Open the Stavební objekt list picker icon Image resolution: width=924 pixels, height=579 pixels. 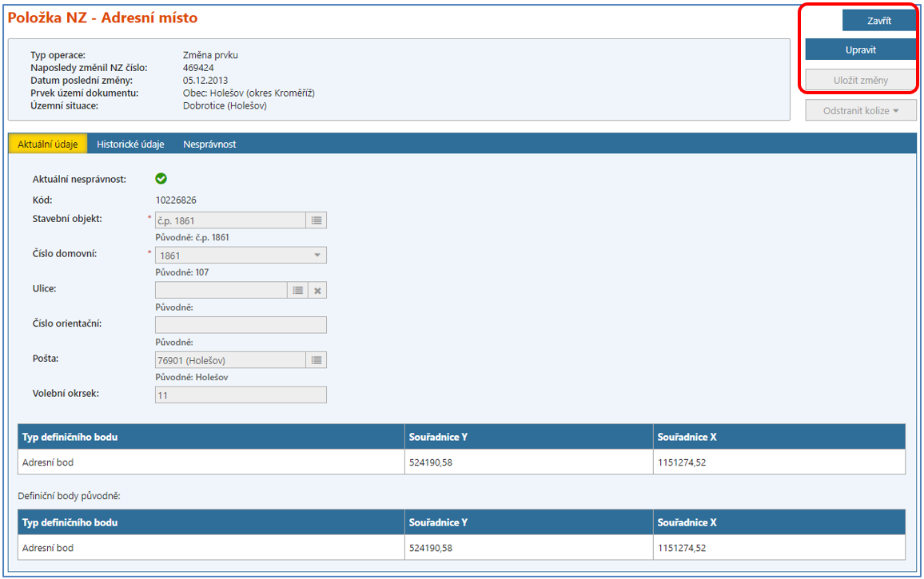(x=317, y=220)
